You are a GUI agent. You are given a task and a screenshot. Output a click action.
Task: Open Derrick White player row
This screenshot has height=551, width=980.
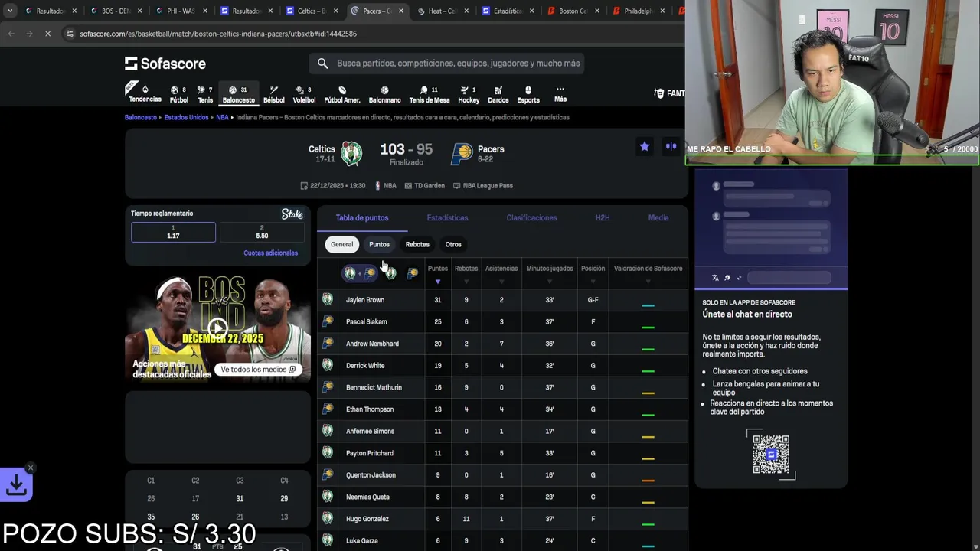503,366
